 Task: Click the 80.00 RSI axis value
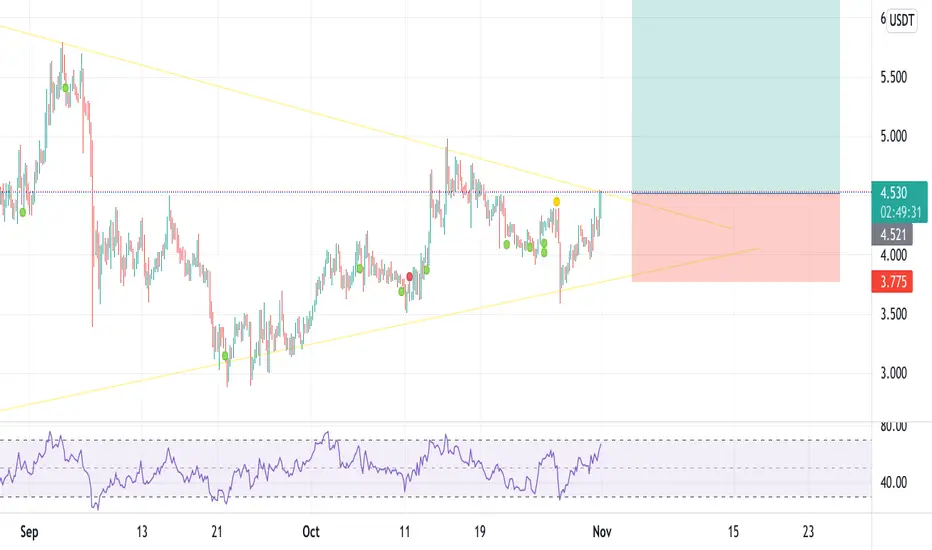click(893, 427)
